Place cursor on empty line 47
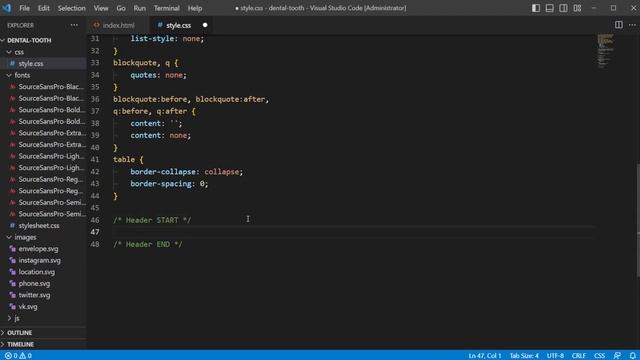Screen dimensions: 640x360 tap(353, 232)
